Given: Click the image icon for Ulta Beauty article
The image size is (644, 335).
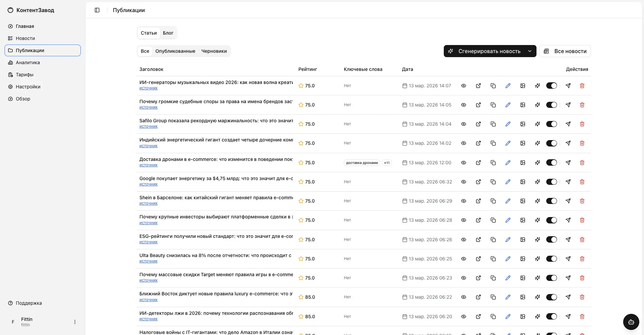Looking at the screenshot, I should [x=522, y=259].
